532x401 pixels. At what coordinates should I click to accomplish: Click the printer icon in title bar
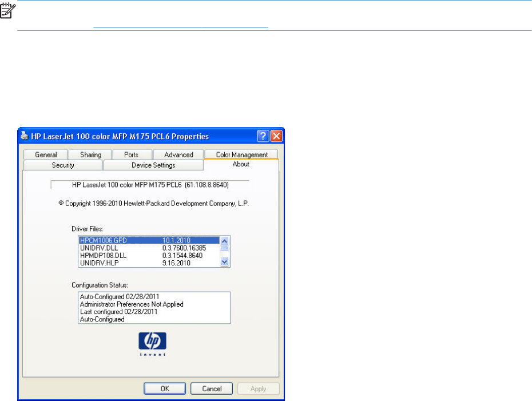[x=24, y=136]
